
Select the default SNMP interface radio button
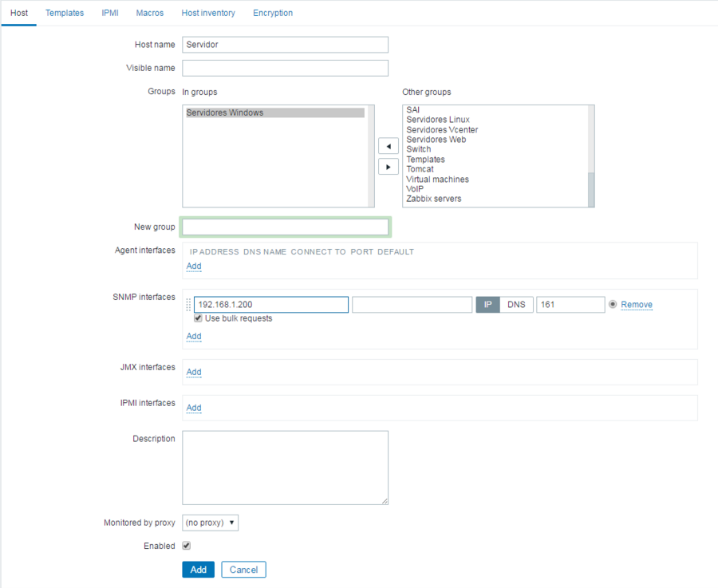[613, 305]
